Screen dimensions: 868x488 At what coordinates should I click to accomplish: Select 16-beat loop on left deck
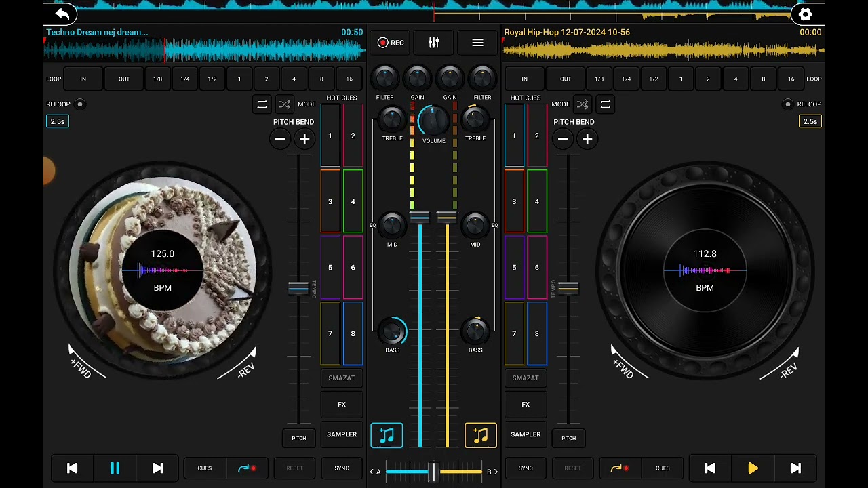pyautogui.click(x=349, y=79)
